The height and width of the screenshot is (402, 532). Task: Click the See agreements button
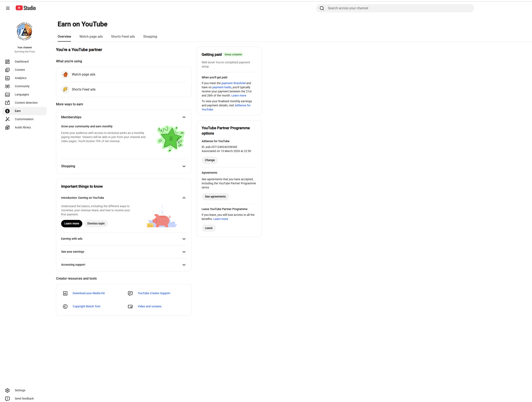pyautogui.click(x=215, y=197)
